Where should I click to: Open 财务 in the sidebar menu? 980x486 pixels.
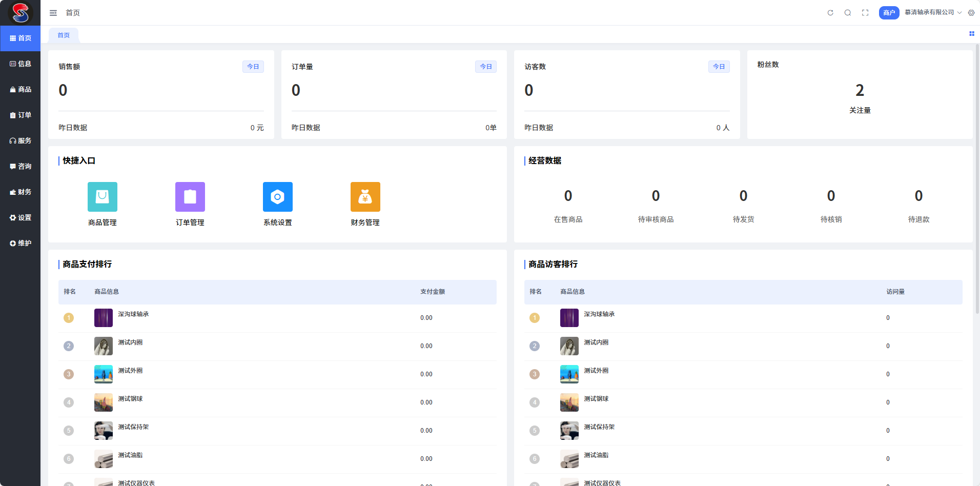tap(21, 192)
